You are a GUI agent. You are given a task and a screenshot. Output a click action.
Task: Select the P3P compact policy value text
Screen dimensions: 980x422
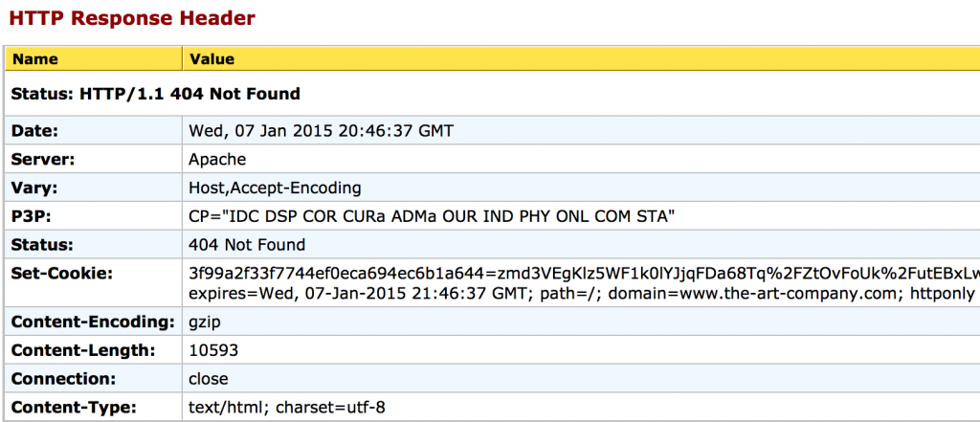(x=433, y=216)
